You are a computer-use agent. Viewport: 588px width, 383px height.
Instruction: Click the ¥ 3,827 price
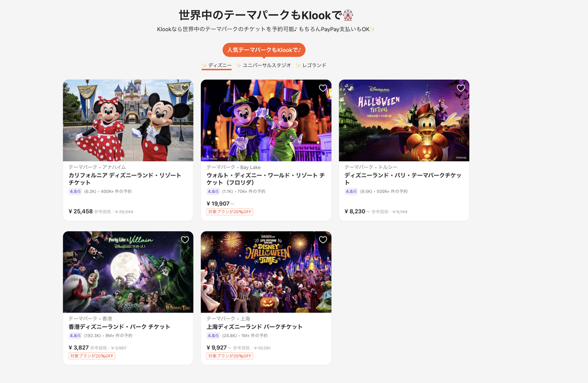[x=79, y=348]
